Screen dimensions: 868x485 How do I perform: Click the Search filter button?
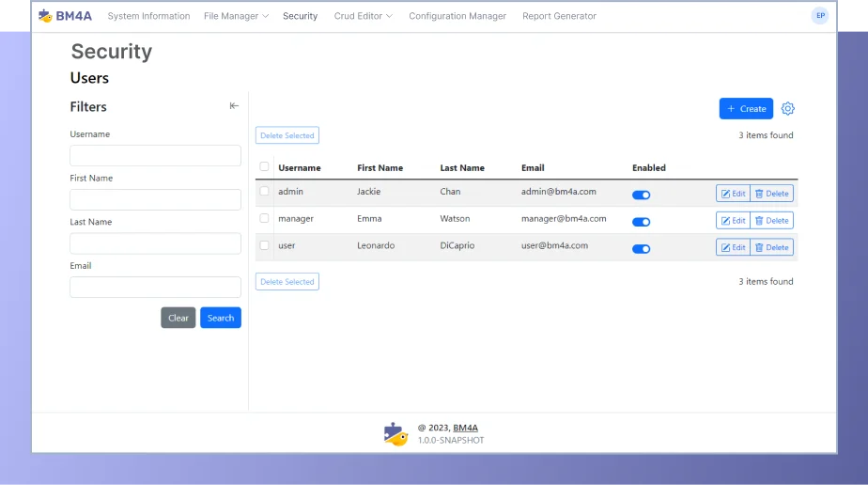coord(221,318)
